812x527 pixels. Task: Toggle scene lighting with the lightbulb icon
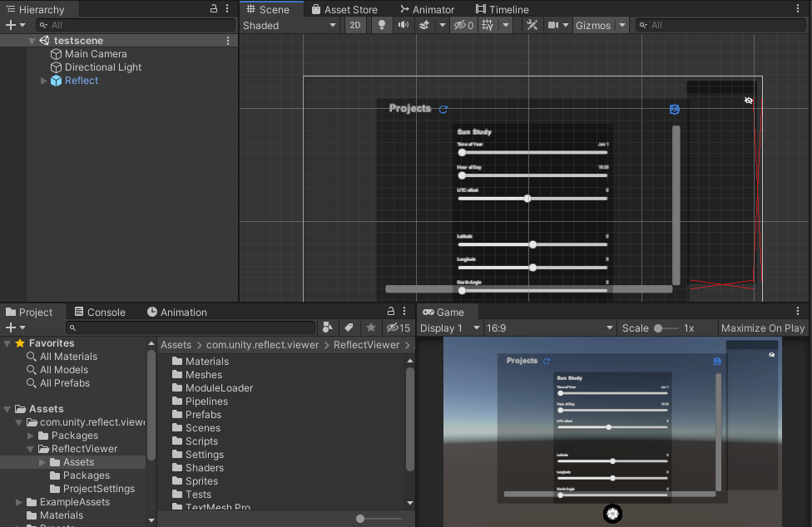[x=382, y=25]
